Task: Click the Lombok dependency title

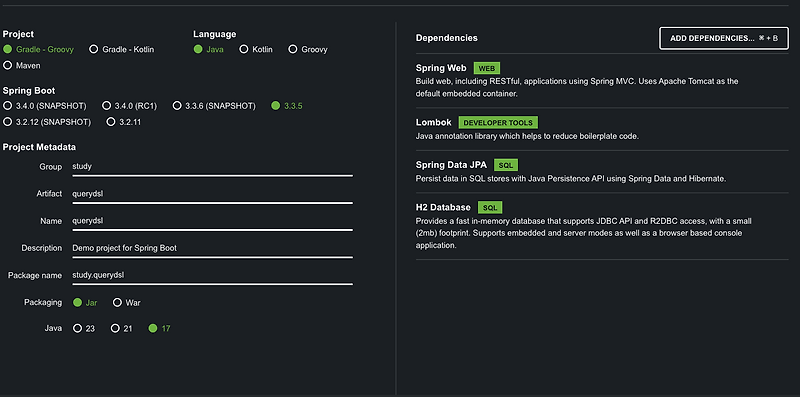Action: tap(434, 122)
